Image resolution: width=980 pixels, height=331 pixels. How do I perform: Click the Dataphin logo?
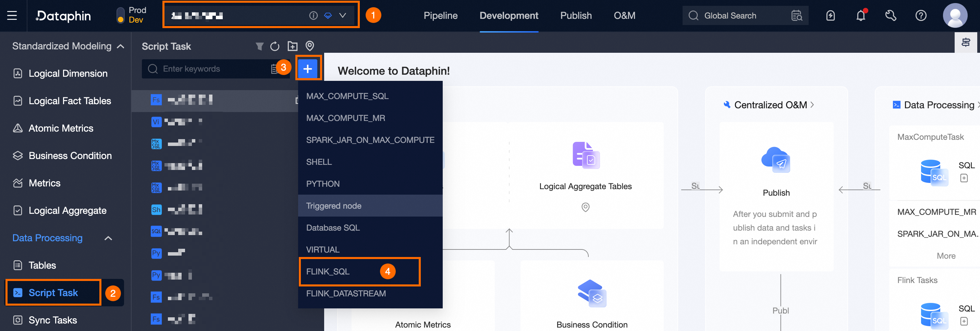click(63, 16)
